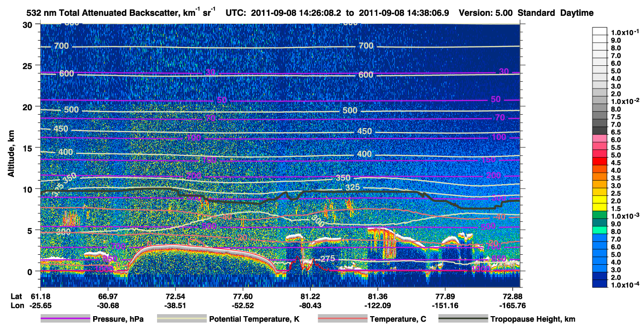
Task: Click the 'Potential Temperature, K' legend label
Action: tap(254, 320)
